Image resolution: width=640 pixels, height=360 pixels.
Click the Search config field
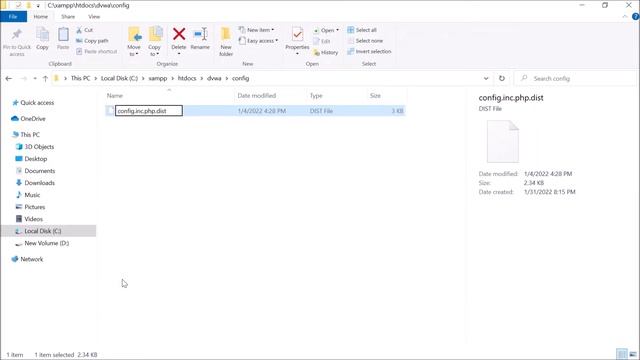(576, 78)
